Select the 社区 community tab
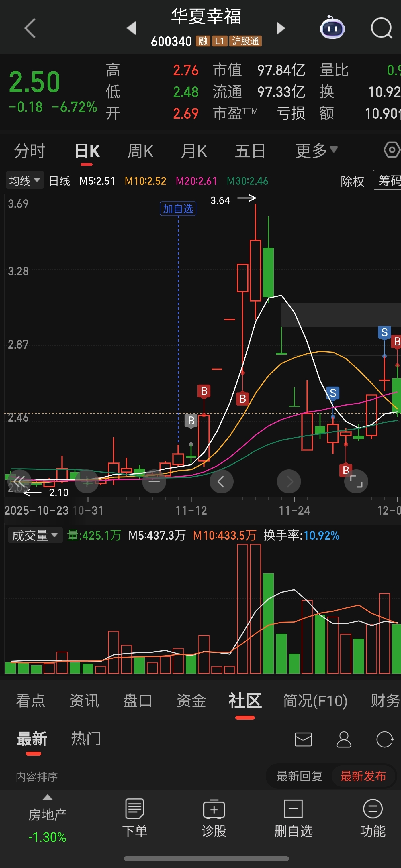The height and width of the screenshot is (868, 401). point(245,700)
